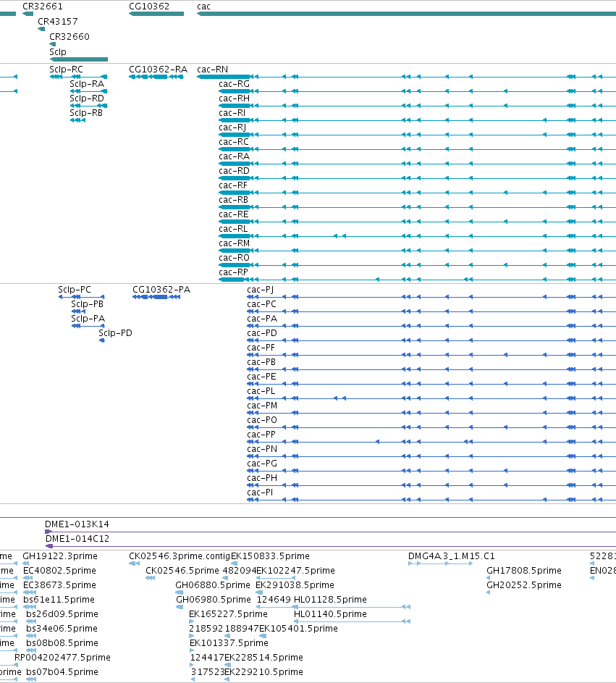Select the Sclp-PD protein label
This screenshot has height=683, width=616.
click(115, 332)
